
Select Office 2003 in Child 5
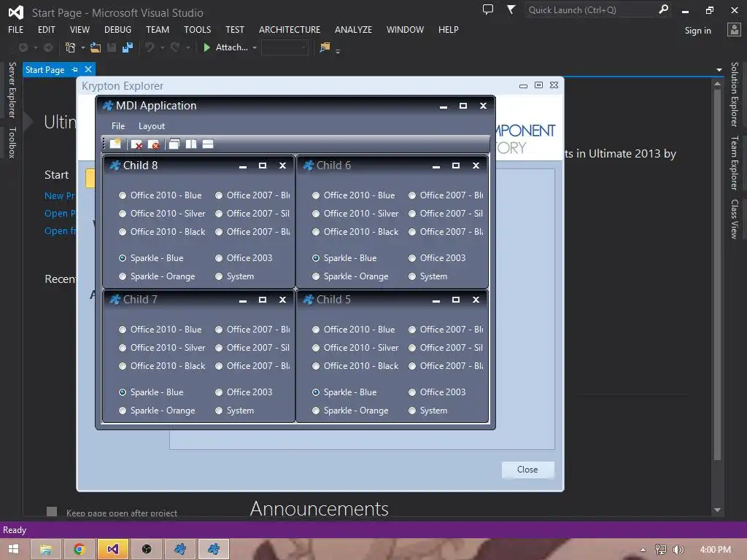click(x=438, y=392)
